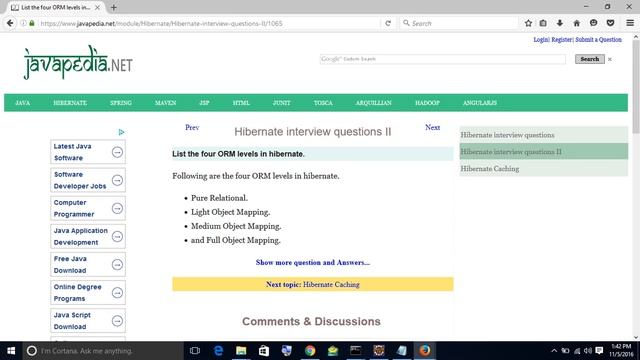Open the JUNIT menu item
This screenshot has height=360, width=640.
pyautogui.click(x=282, y=103)
